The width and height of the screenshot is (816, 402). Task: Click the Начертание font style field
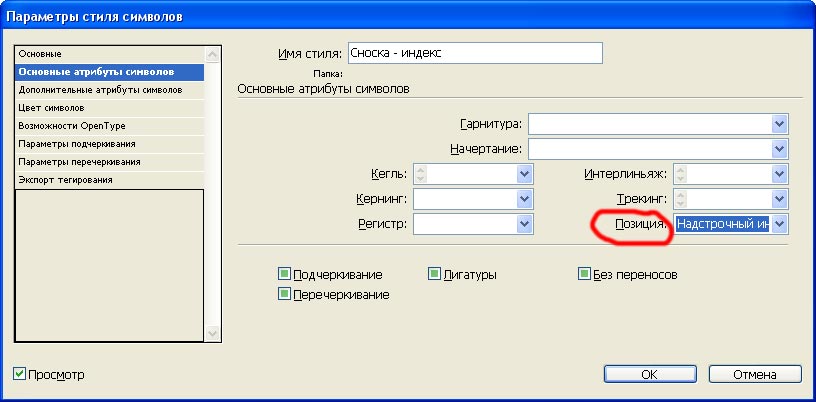pos(650,149)
